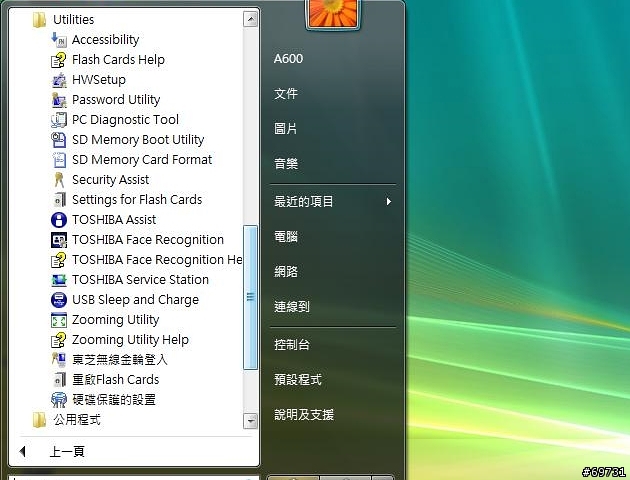Click 東芝無線金鑰登入 icon
This screenshot has height=480, width=630.
[x=59, y=359]
